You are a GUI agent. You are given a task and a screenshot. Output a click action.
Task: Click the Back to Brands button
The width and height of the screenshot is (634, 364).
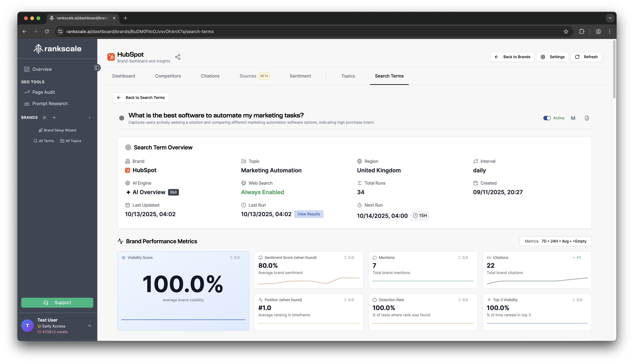coord(512,57)
